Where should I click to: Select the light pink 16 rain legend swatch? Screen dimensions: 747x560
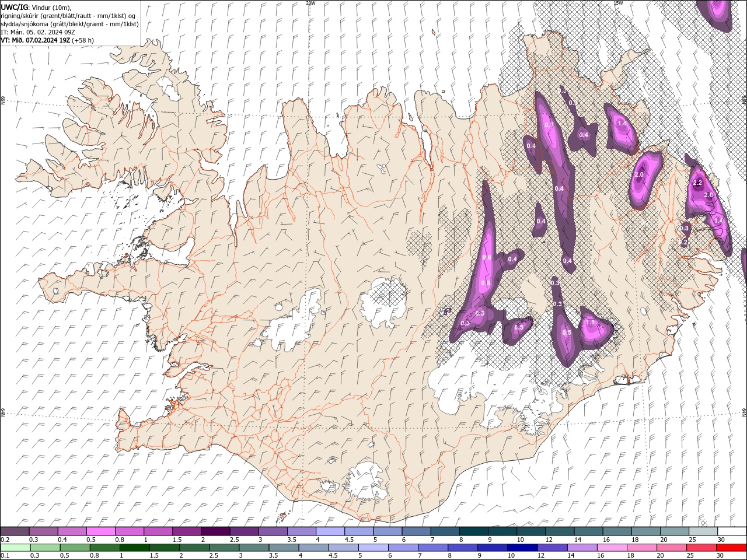612,548
